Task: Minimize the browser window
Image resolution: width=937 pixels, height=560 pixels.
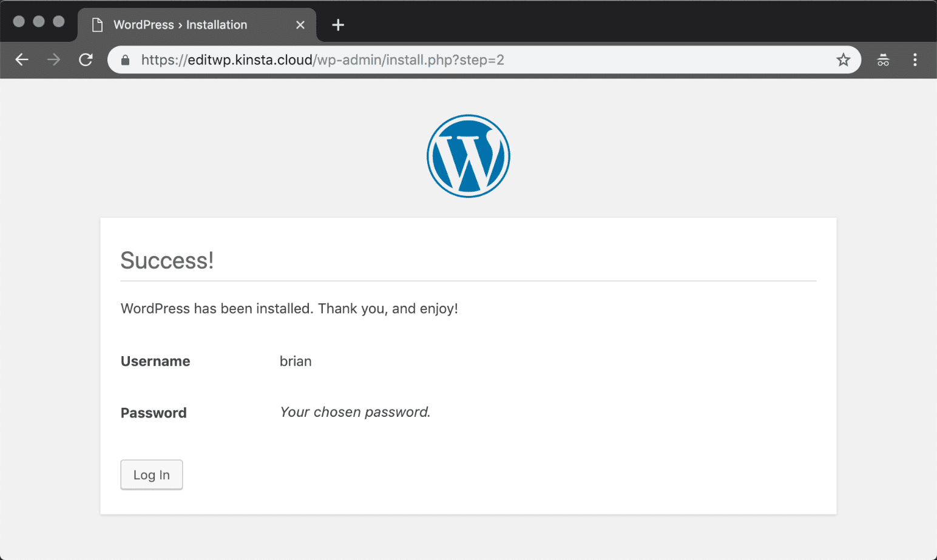Action: click(x=38, y=20)
